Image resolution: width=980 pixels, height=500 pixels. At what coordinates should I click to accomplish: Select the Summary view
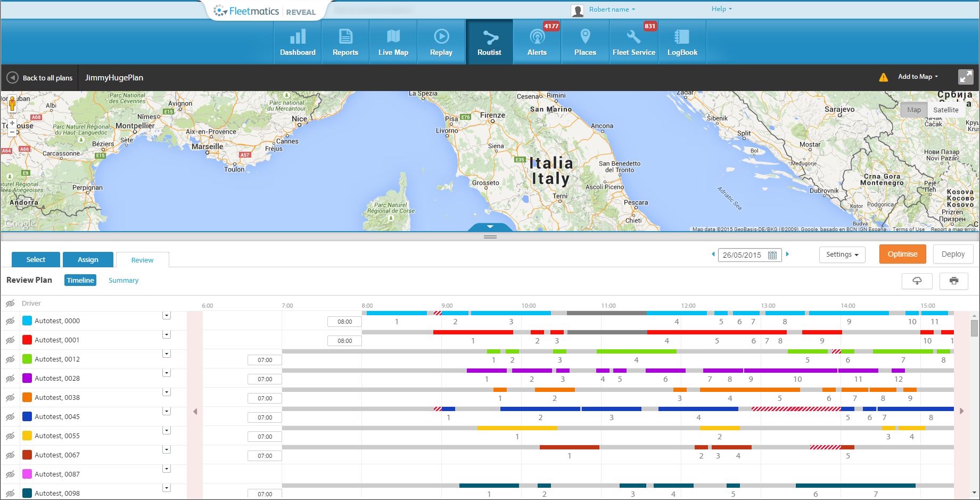click(x=123, y=281)
